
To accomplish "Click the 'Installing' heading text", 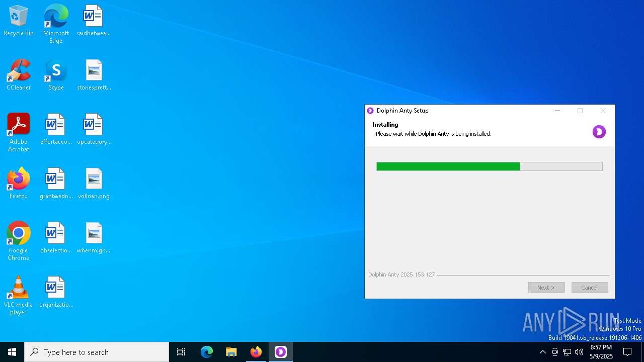I will pos(385,125).
